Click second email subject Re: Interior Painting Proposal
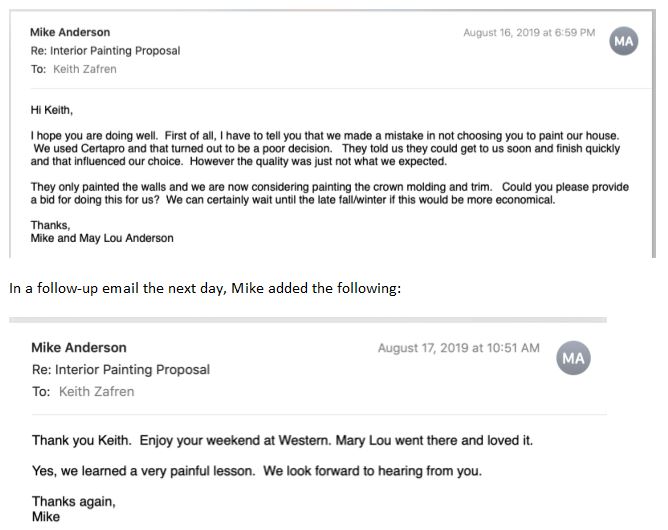This screenshot has width=668, height=530. (x=121, y=369)
